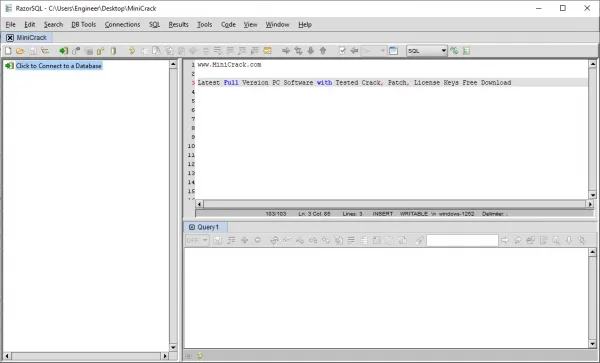
Task: Open the Search menu
Action: coord(53,24)
